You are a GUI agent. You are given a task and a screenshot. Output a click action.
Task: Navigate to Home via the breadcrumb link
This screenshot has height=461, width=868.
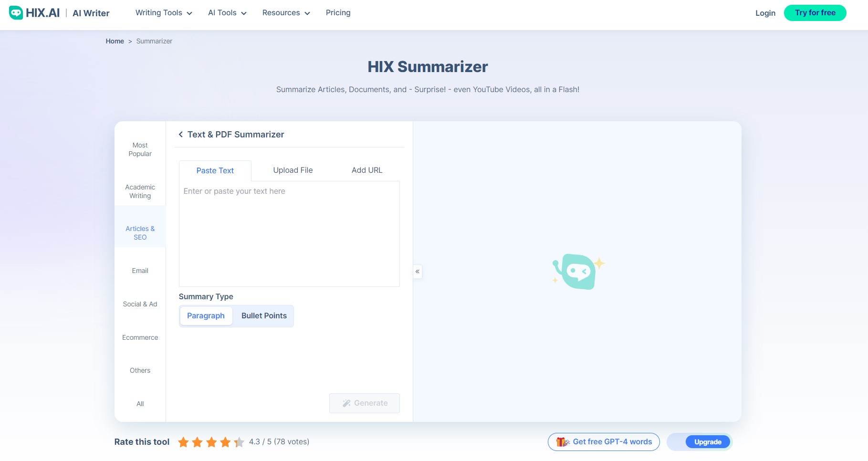click(x=115, y=41)
